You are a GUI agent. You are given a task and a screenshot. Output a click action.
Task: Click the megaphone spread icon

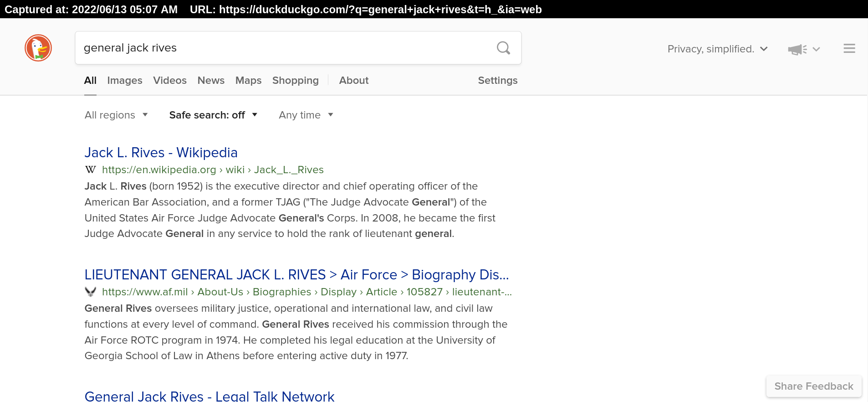pos(797,49)
